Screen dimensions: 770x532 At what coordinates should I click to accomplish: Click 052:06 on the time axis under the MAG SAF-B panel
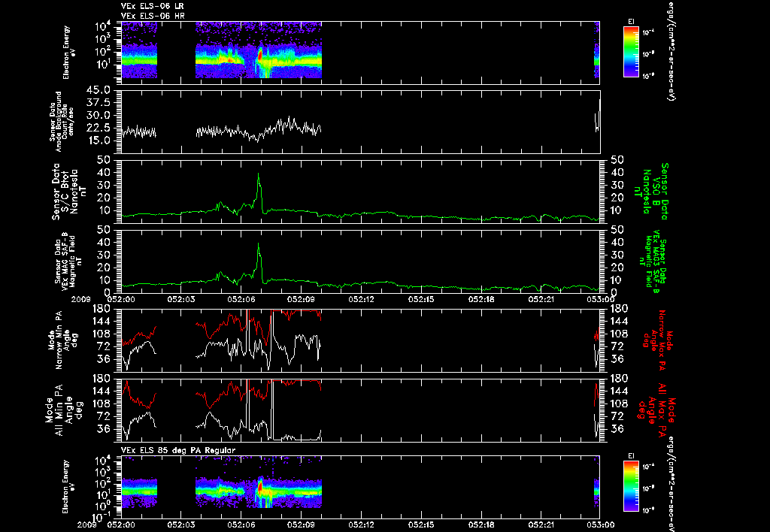pos(241,298)
